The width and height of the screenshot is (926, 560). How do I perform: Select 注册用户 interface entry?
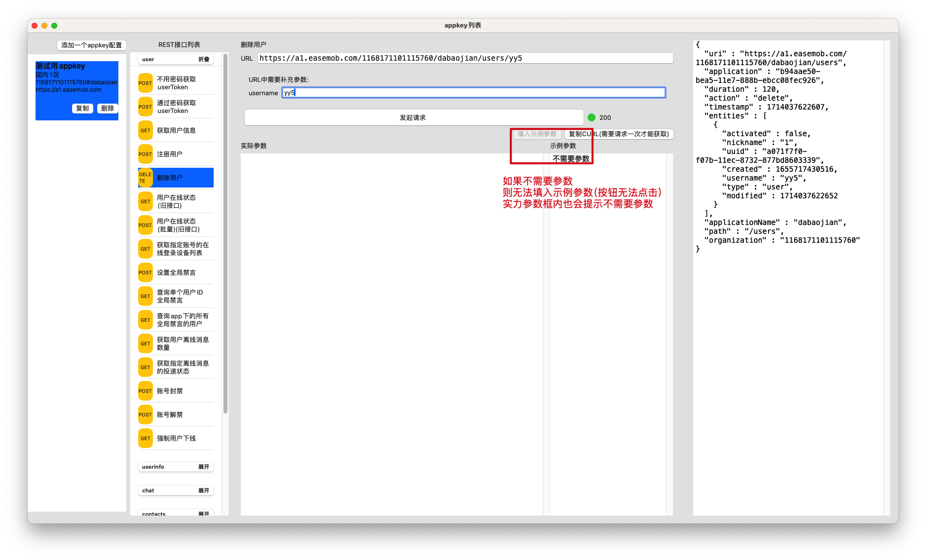(x=176, y=154)
